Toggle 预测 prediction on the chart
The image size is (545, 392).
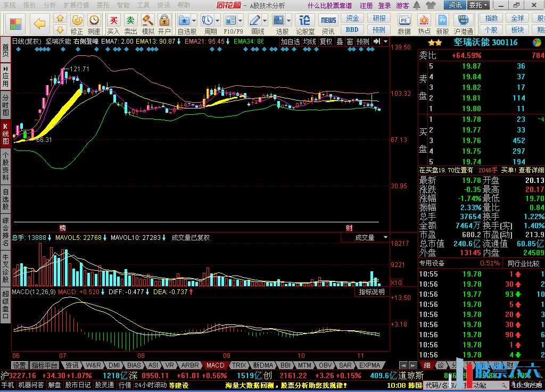pyautogui.click(x=363, y=41)
